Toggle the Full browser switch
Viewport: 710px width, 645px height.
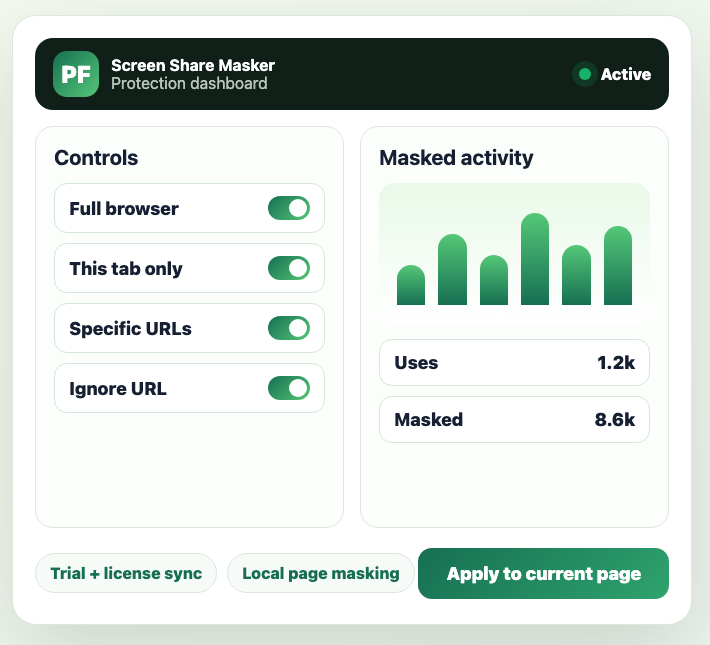click(289, 208)
